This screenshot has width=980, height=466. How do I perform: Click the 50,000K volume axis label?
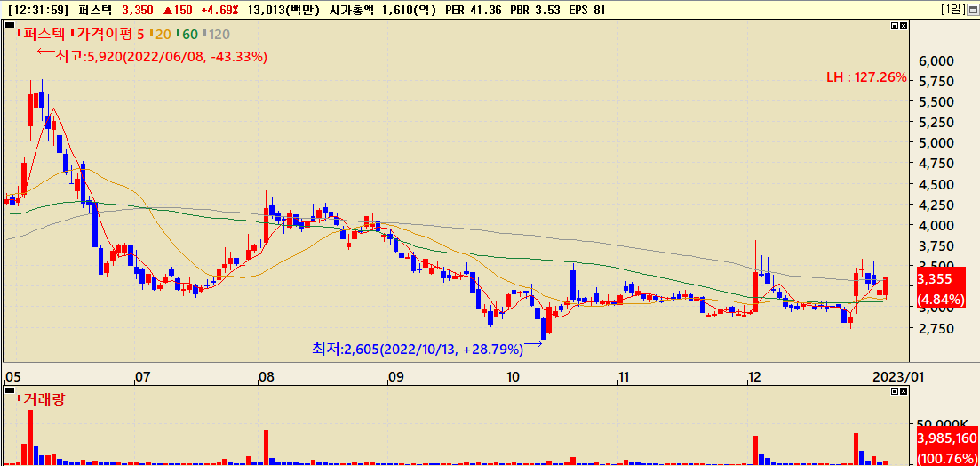(x=943, y=424)
